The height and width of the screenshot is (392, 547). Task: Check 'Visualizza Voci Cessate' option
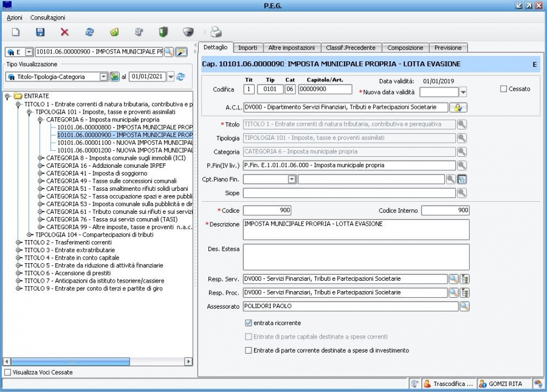click(x=7, y=372)
